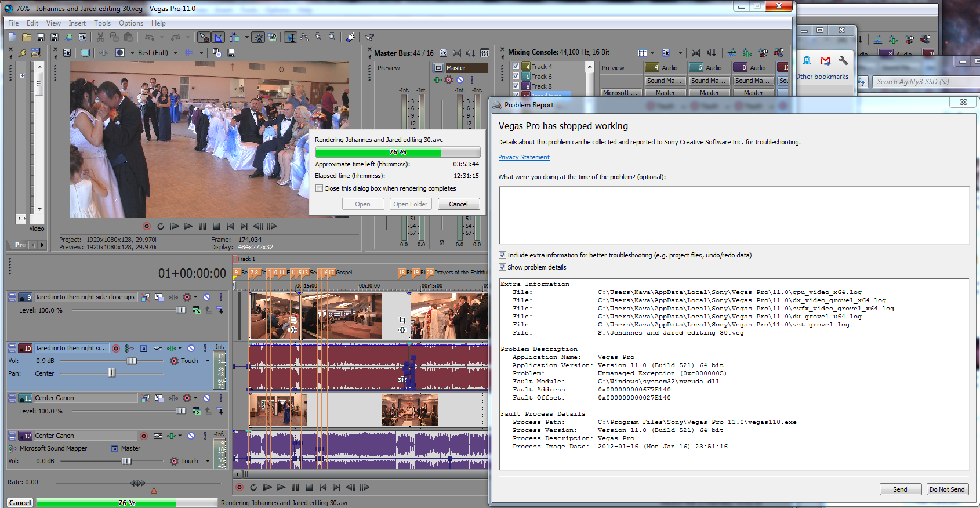Click Downmix Output in Master Bus toolbar
980x508 pixels.
pos(457,53)
